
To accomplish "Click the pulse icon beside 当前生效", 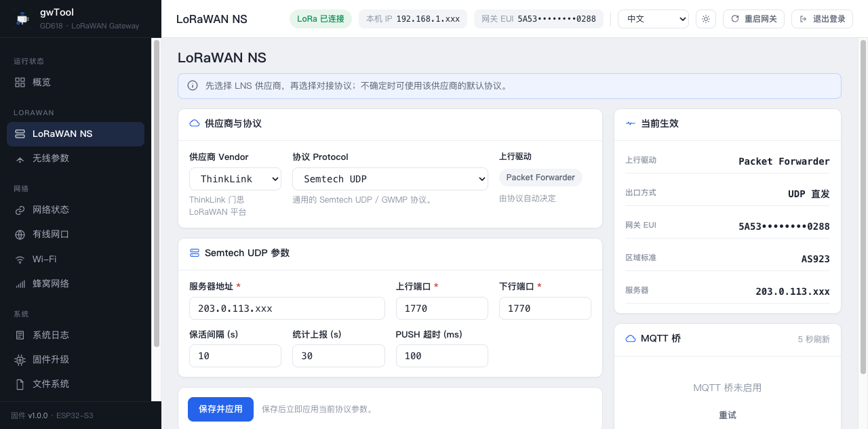I will (x=631, y=123).
